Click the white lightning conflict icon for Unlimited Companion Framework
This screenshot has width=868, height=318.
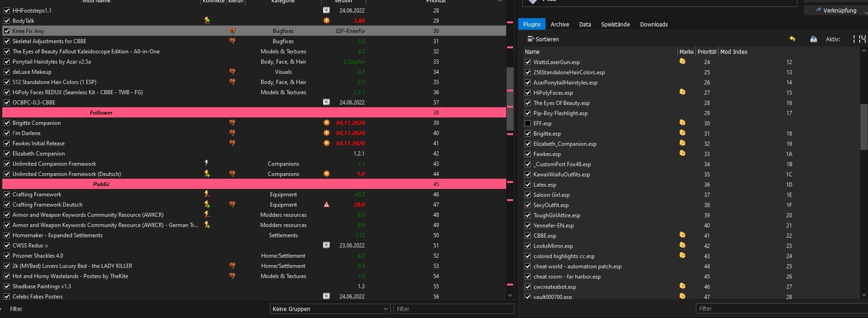click(x=206, y=163)
